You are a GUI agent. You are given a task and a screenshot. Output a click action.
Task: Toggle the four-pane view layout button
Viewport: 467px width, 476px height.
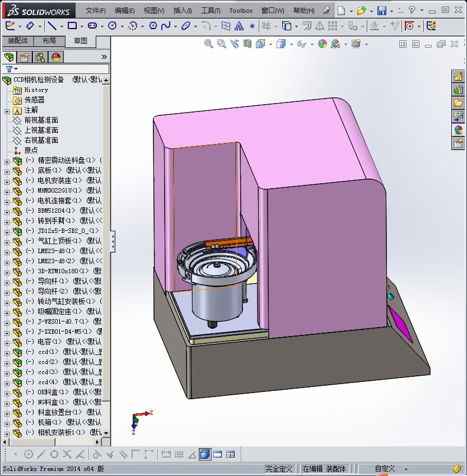(231, 454)
